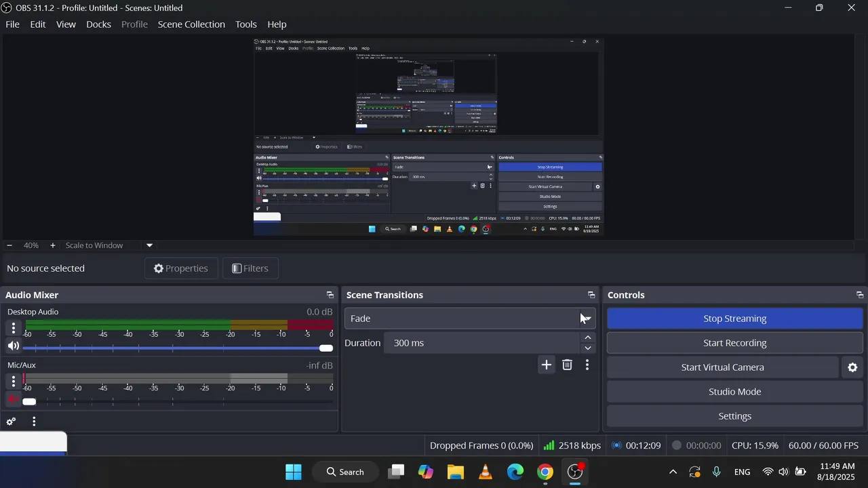Click the sync refresh tray icon
This screenshot has width=868, height=488.
click(694, 472)
